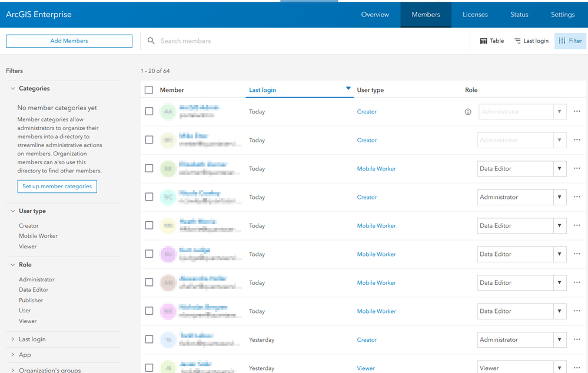
Task: Toggle the Filter panel icon
Action: pyautogui.click(x=562, y=41)
